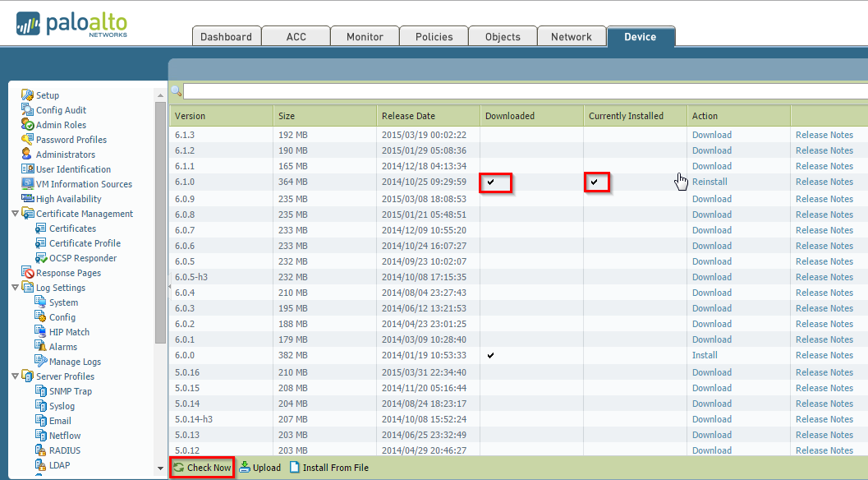Viewport: 868px width, 480px height.
Task: Select the Admin Roles icon
Action: pyautogui.click(x=27, y=125)
